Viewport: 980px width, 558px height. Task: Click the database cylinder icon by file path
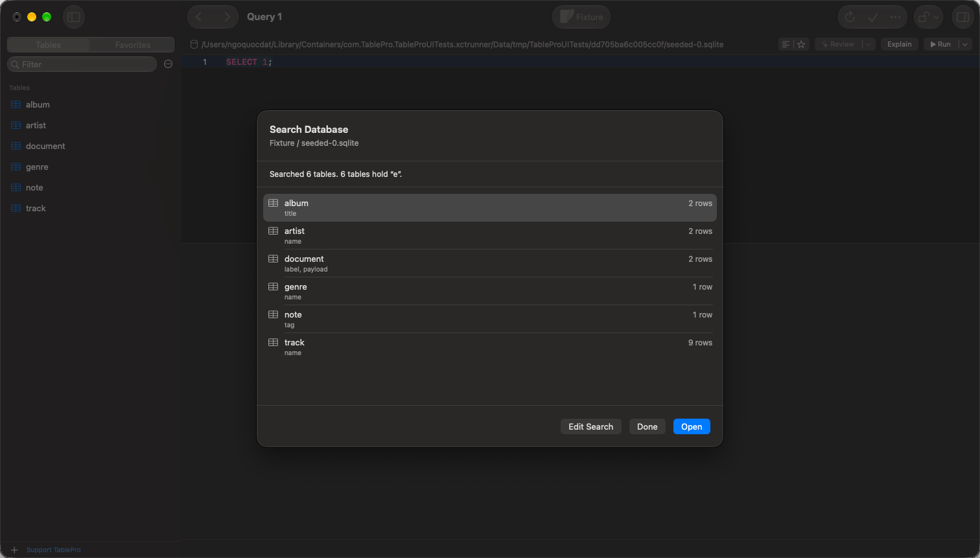click(194, 45)
